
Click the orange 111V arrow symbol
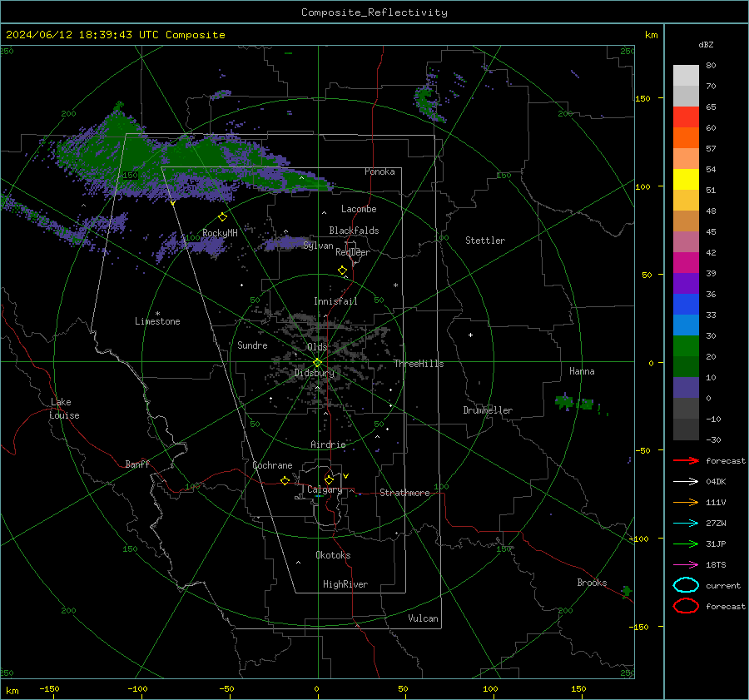686,502
